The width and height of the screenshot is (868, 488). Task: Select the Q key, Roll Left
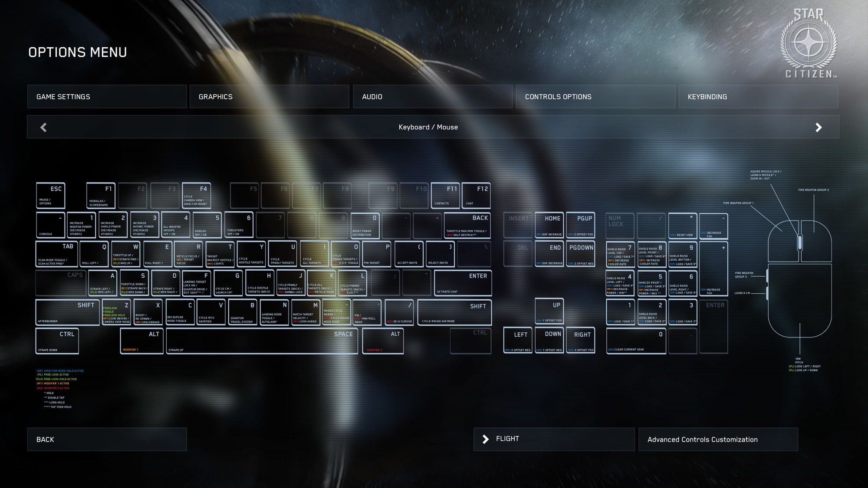94,254
